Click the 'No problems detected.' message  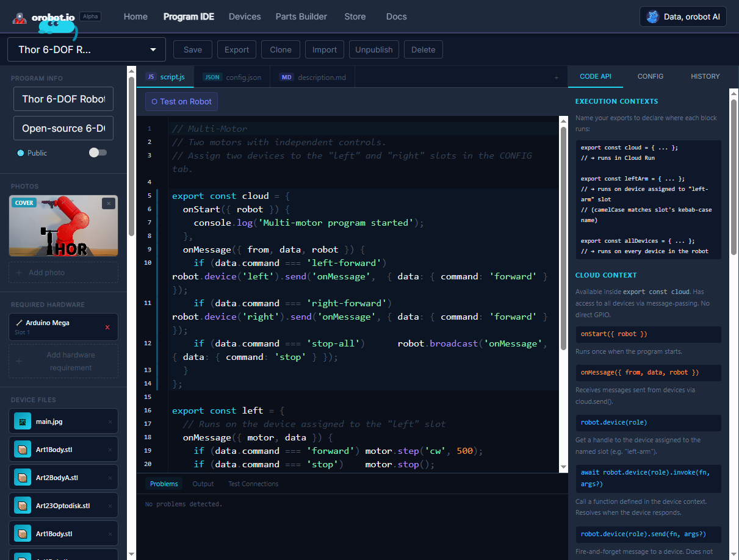tap(184, 504)
